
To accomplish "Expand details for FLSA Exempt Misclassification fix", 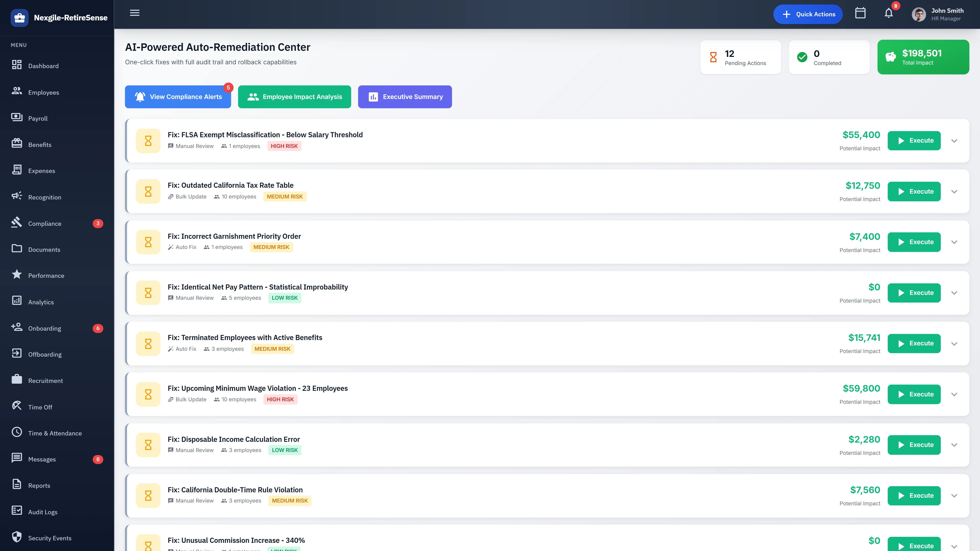I will click(954, 141).
